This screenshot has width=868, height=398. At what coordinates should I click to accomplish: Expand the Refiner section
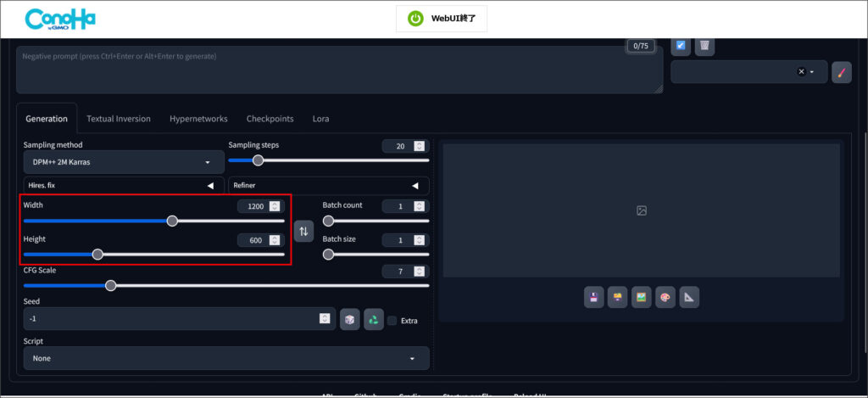pyautogui.click(x=329, y=186)
